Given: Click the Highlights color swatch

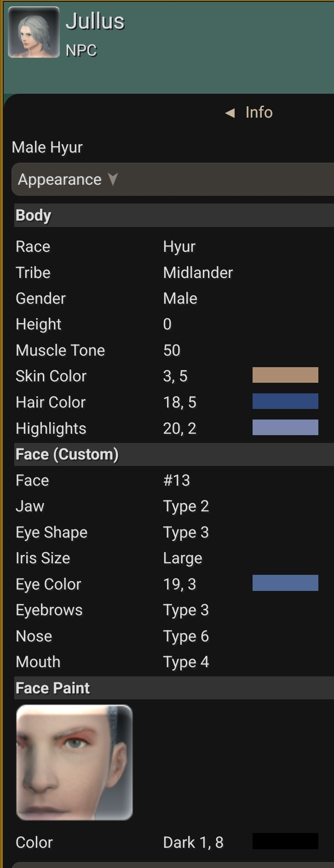Looking at the screenshot, I should (x=285, y=427).
